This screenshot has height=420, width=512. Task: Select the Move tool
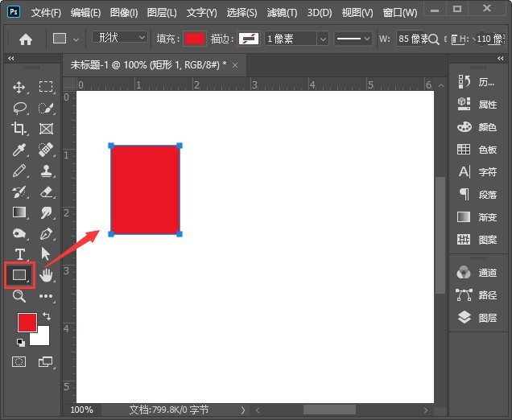(x=19, y=87)
